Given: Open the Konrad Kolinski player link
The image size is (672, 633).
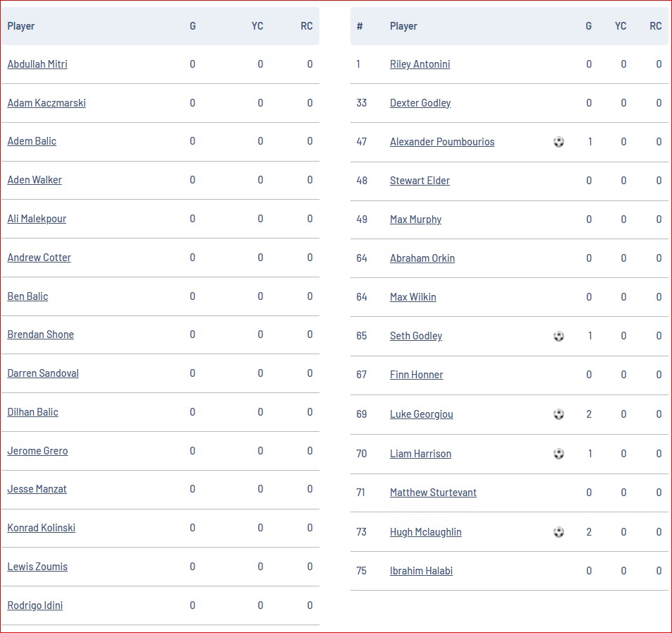Looking at the screenshot, I should [41, 528].
